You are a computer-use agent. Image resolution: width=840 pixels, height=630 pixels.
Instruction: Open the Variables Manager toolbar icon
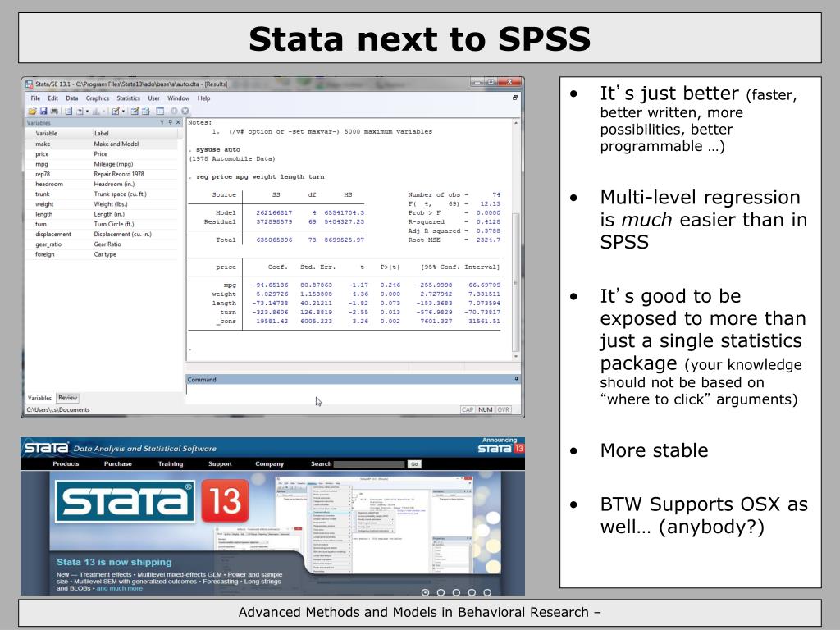tap(160, 111)
